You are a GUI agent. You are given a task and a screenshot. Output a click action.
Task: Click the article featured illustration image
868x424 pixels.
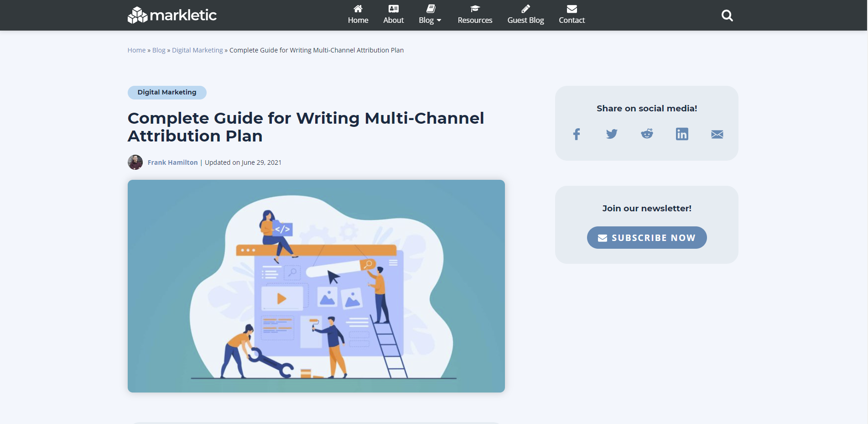[x=316, y=286]
